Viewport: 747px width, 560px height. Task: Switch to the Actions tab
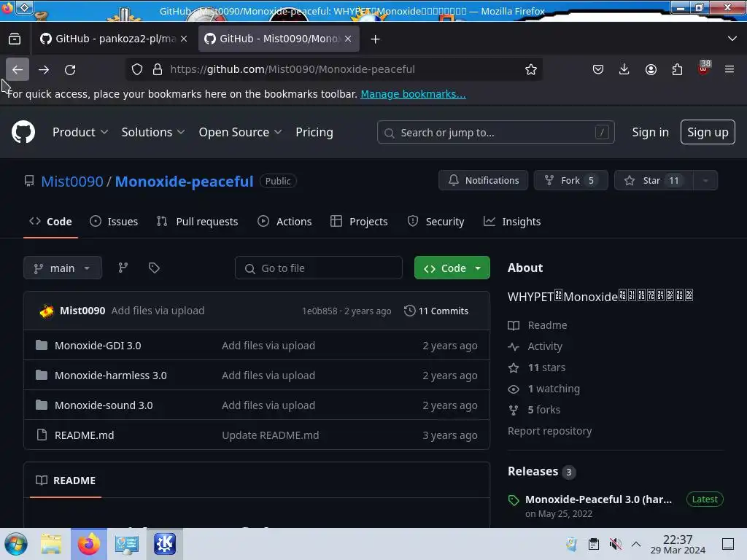(x=285, y=222)
